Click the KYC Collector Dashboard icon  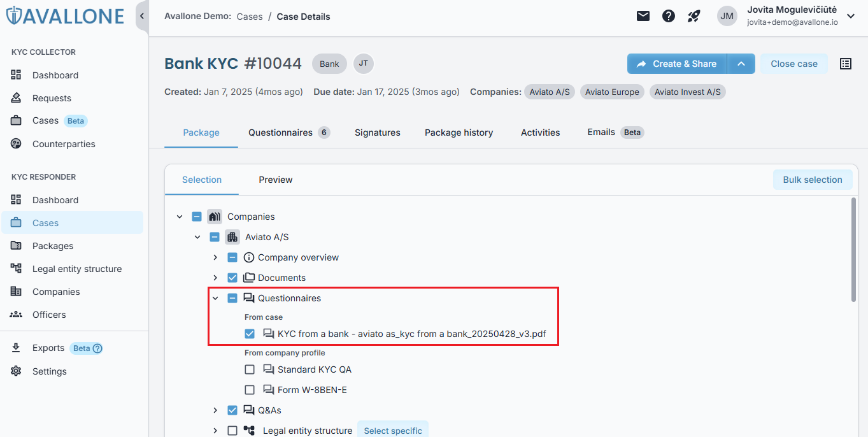17,75
